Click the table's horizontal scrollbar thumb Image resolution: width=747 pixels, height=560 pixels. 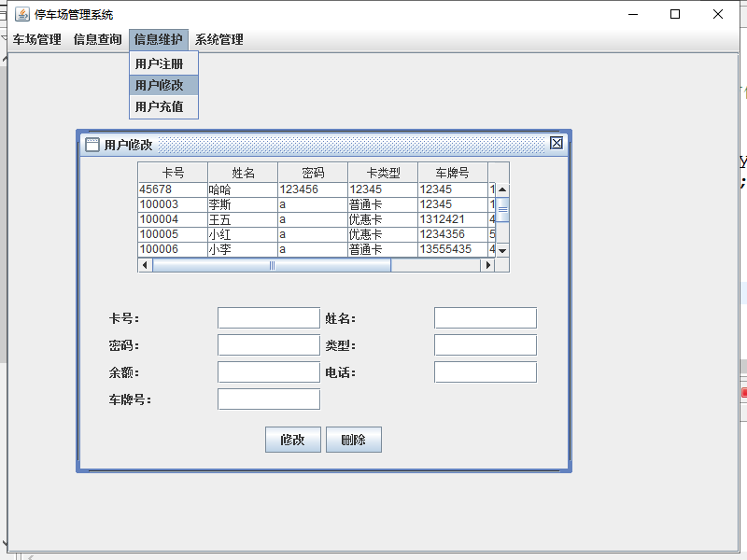click(x=272, y=265)
